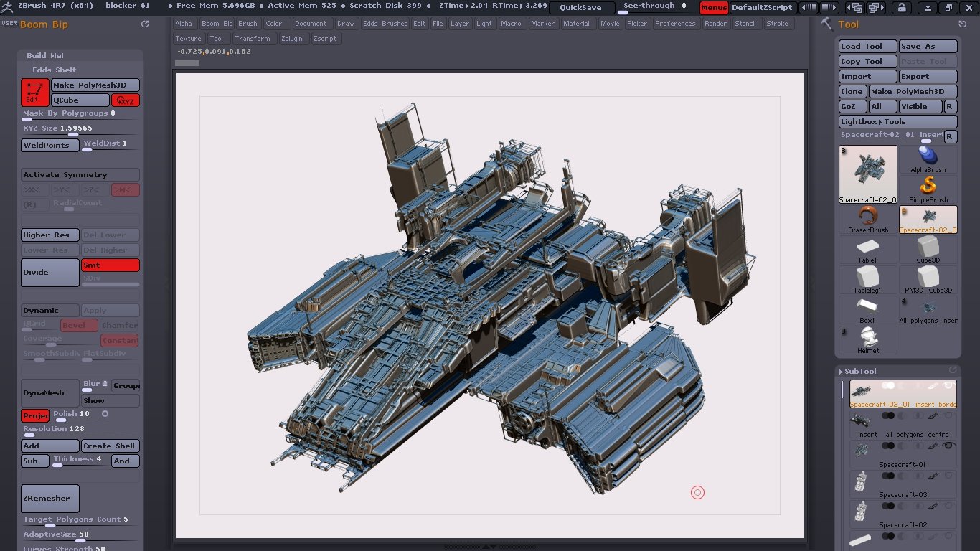Restore Tool palette using its circular arrow icon
The height and width of the screenshot is (551, 980).
coord(962,24)
